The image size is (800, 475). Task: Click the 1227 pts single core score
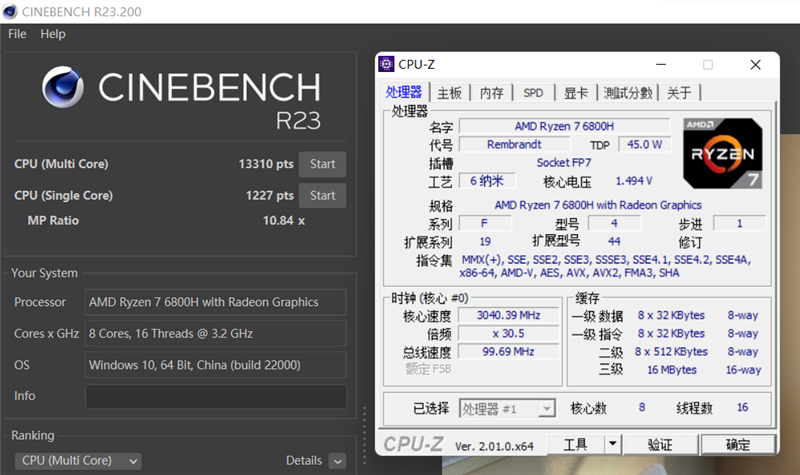pyautogui.click(x=269, y=195)
